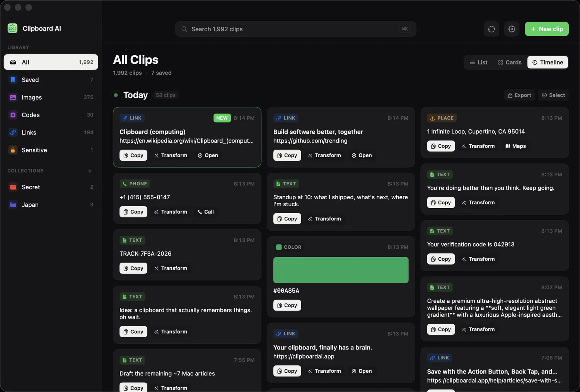Click the red Secret folder icon
Viewport: 580px width, 392px height.
pos(13,187)
